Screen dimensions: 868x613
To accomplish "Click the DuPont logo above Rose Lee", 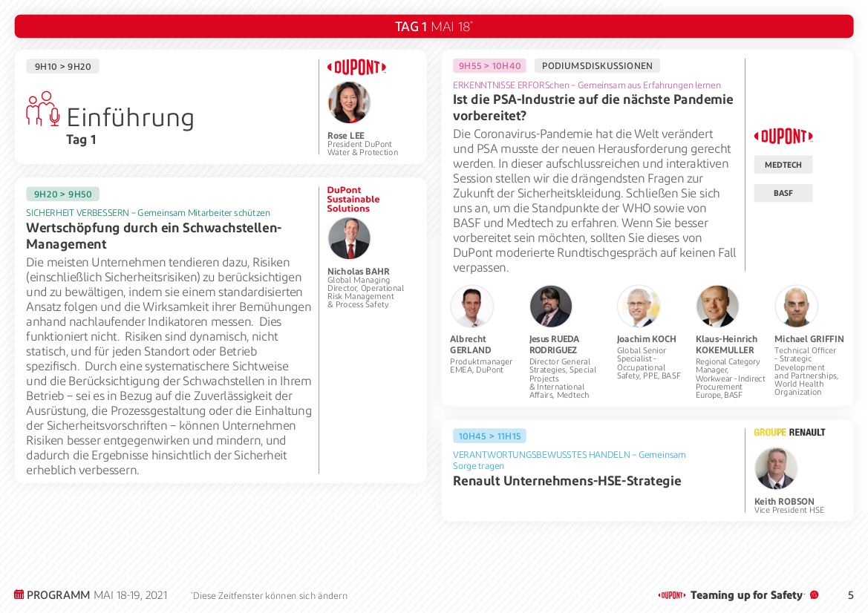I will coord(356,68).
